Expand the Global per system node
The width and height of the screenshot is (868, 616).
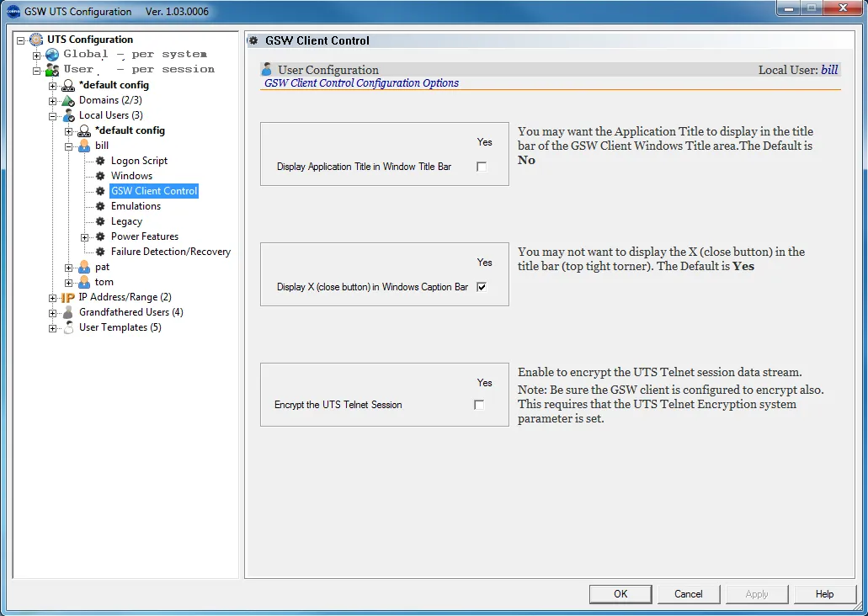[x=36, y=56]
